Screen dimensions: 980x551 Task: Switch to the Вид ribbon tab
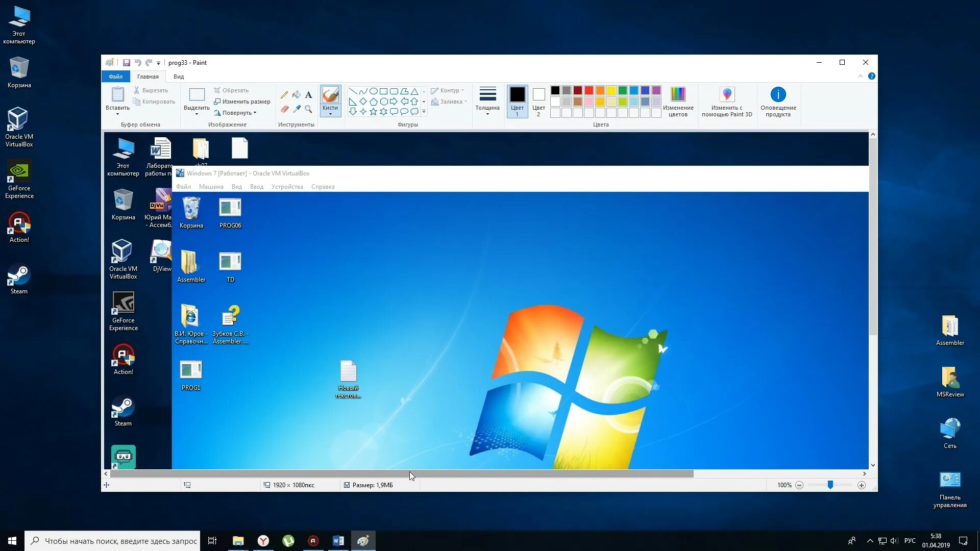click(179, 77)
